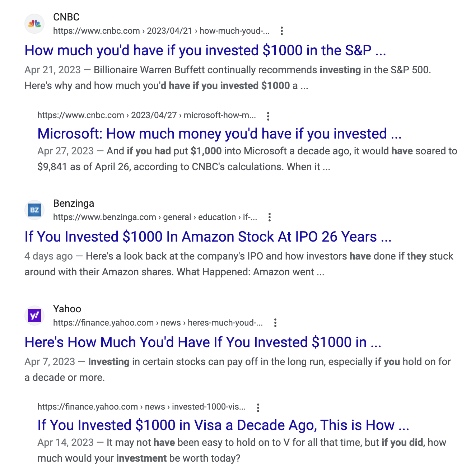Open the Amazon Stock At IPO headline

tap(208, 237)
